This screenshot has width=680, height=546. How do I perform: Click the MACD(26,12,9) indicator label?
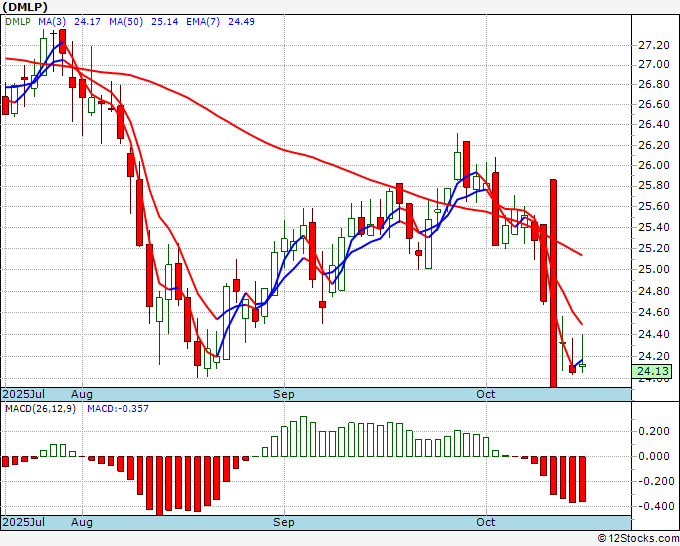coord(40,409)
